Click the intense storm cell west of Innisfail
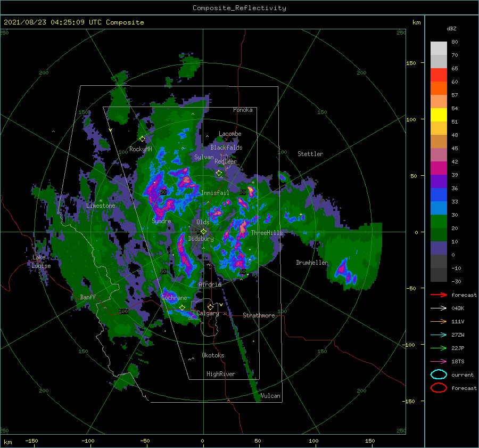The height and width of the screenshot is (448, 479). tap(187, 182)
